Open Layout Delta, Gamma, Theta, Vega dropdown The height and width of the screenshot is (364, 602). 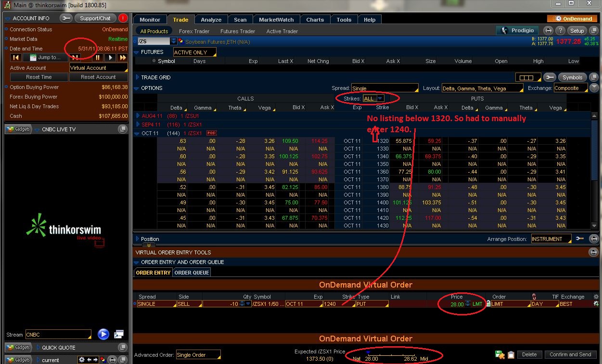tap(483, 88)
